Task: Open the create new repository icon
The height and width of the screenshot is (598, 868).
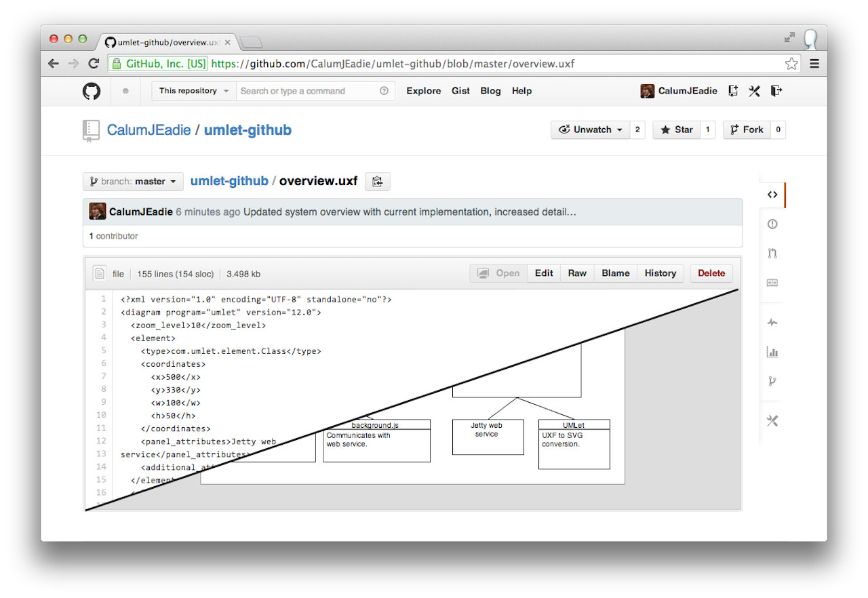Action: pos(733,91)
